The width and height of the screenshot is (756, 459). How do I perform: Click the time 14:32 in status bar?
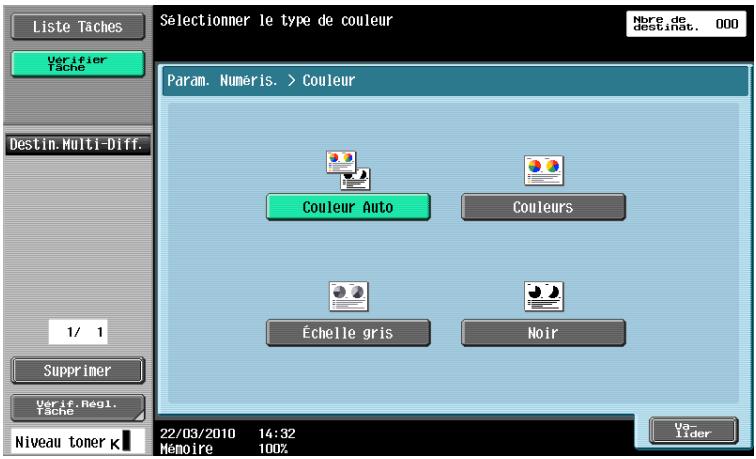277,433
